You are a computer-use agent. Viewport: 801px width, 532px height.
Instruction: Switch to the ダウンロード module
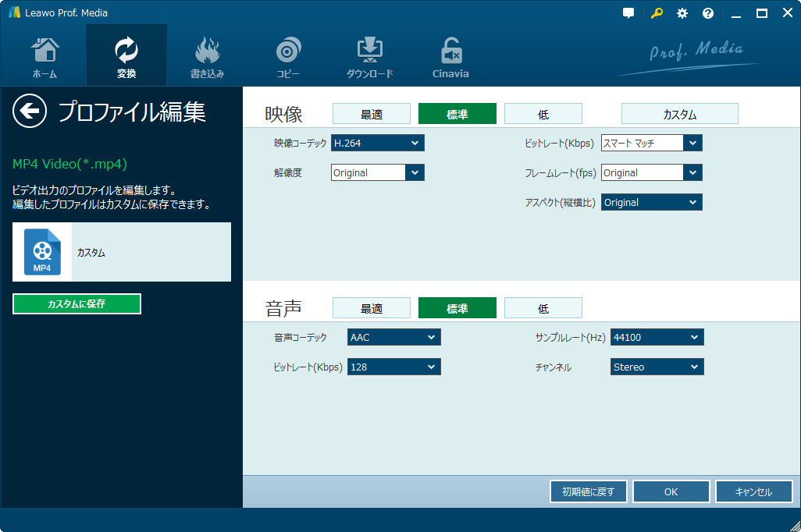(368, 55)
